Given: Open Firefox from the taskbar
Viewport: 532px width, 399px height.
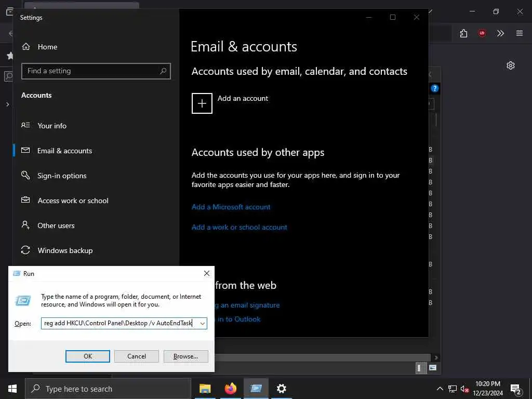Looking at the screenshot, I should (230, 389).
